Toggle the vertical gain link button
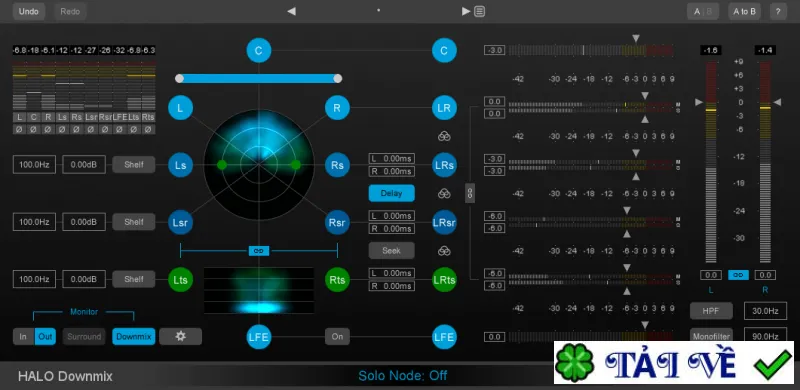This screenshot has height=390, width=800. coord(470,193)
